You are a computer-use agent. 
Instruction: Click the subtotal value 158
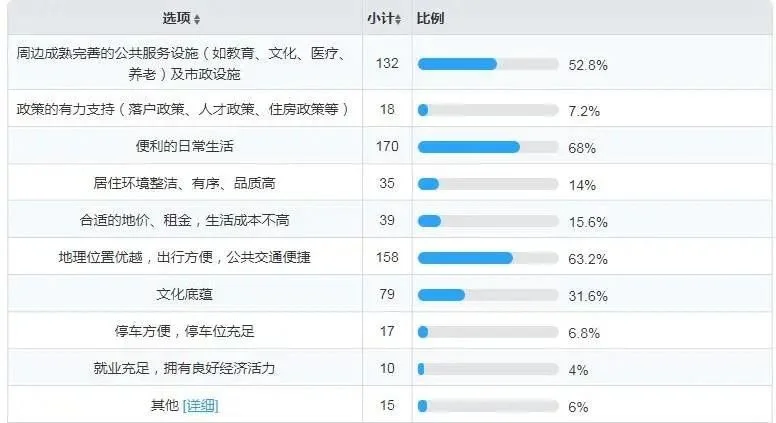point(387,257)
